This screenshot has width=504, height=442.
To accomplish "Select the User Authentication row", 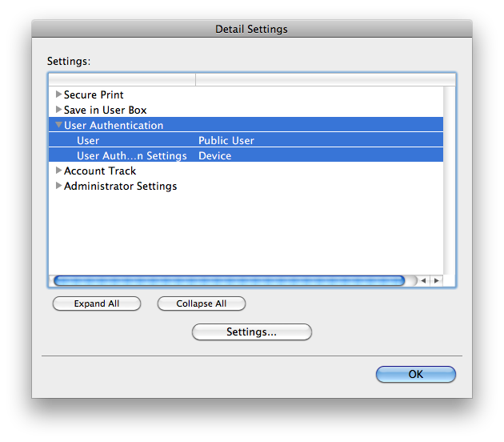I will 246,125.
